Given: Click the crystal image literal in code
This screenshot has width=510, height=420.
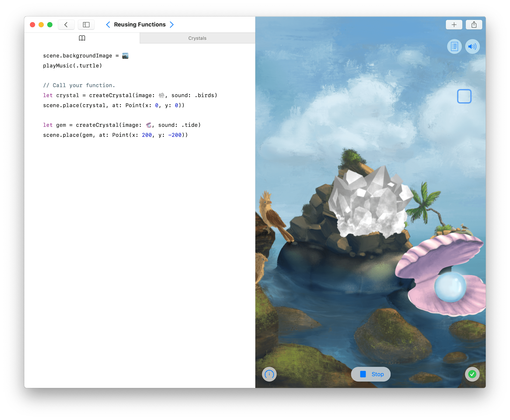Looking at the screenshot, I should point(161,95).
